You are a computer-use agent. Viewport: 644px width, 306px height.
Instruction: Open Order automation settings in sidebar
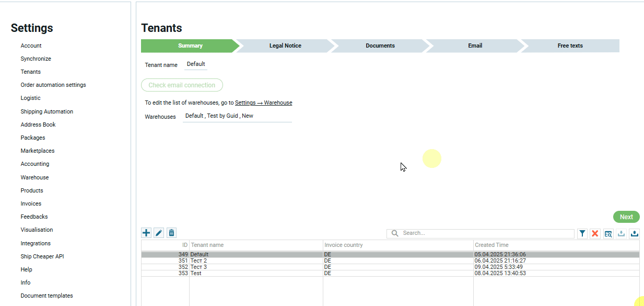(53, 85)
